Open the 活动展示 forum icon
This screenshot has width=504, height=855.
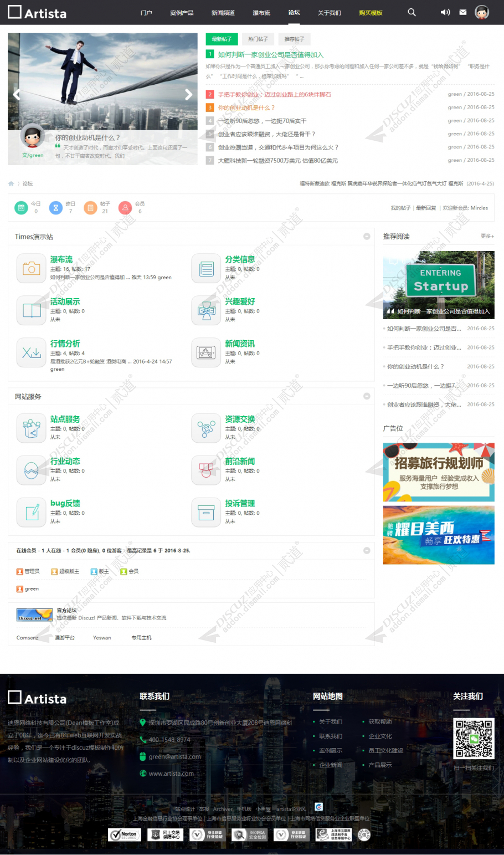click(31, 310)
